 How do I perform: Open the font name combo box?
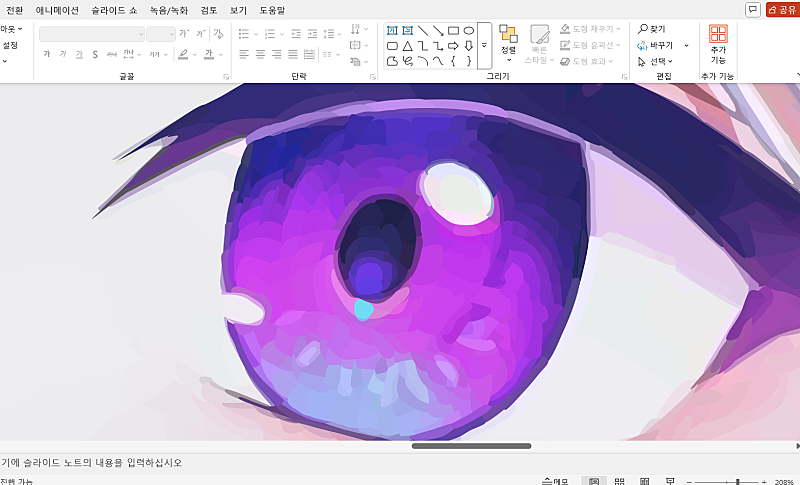pos(92,34)
